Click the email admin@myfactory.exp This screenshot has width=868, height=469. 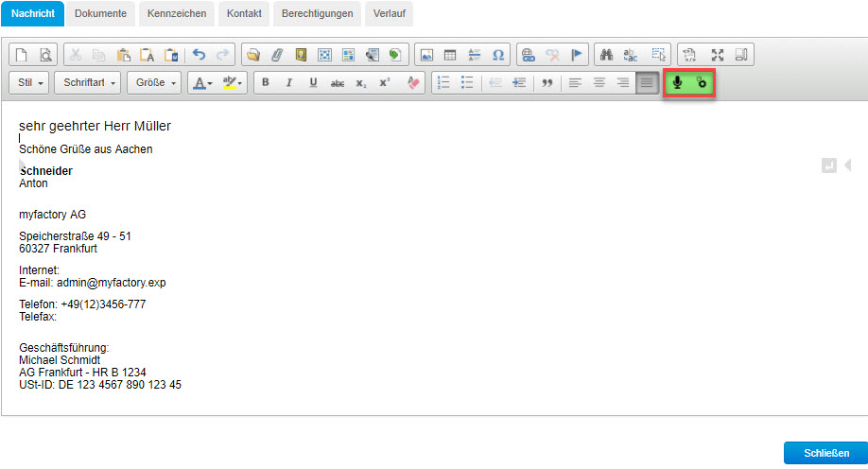[x=112, y=283]
